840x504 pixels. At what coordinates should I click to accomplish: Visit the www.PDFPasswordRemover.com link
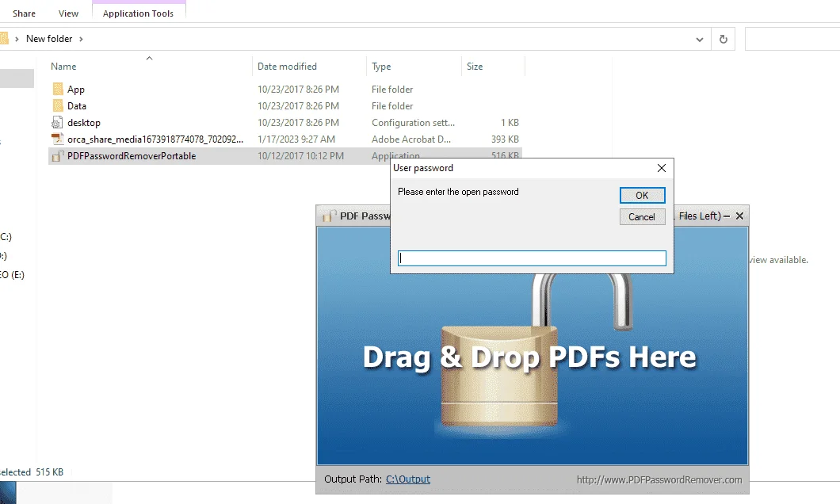[x=659, y=480]
